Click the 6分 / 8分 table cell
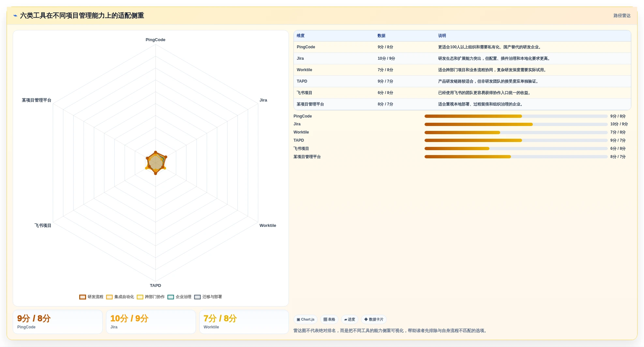The image size is (644, 347). click(x=385, y=93)
